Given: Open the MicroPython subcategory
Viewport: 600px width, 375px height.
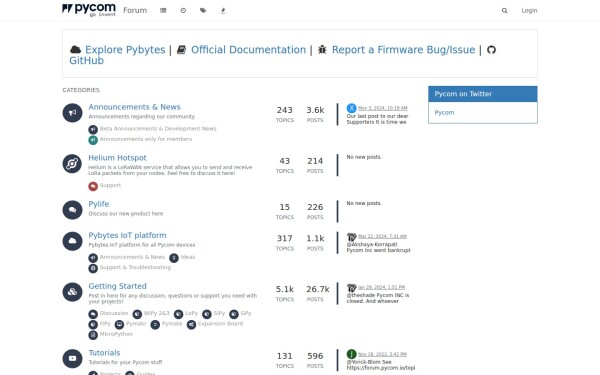Looking at the screenshot, I should pos(116,334).
